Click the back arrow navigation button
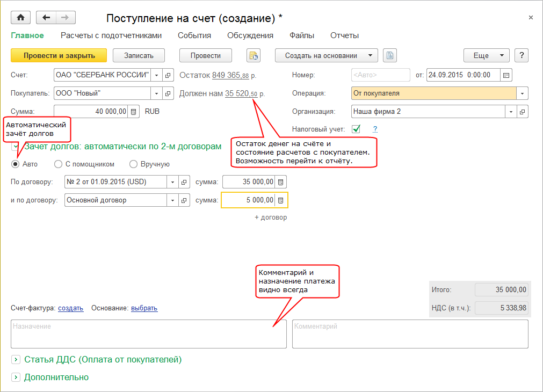The height and width of the screenshot is (392, 543). click(x=46, y=18)
